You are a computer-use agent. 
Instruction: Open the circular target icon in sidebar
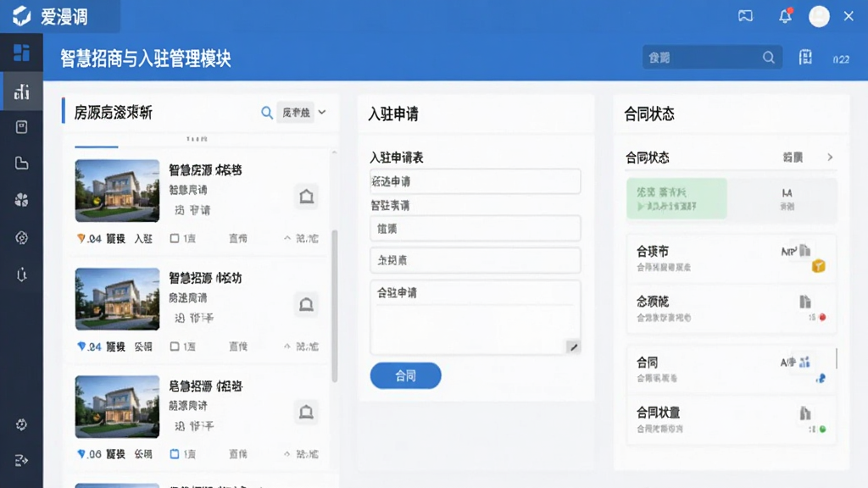tap(21, 238)
